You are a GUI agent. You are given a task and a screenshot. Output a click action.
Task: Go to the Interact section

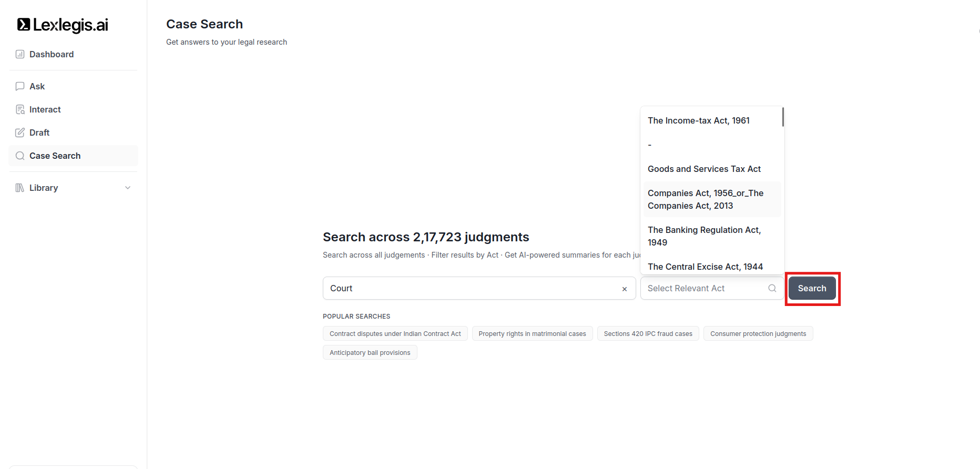[x=45, y=109]
